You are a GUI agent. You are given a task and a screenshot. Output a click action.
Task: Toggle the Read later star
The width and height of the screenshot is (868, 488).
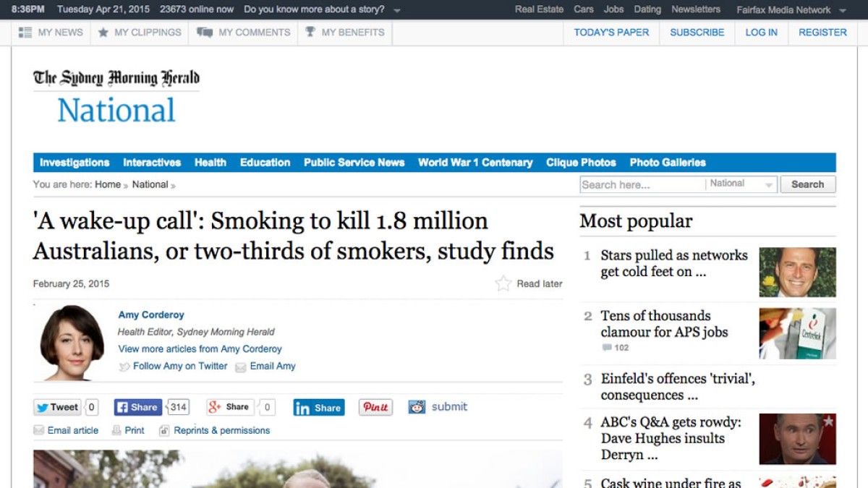click(503, 283)
